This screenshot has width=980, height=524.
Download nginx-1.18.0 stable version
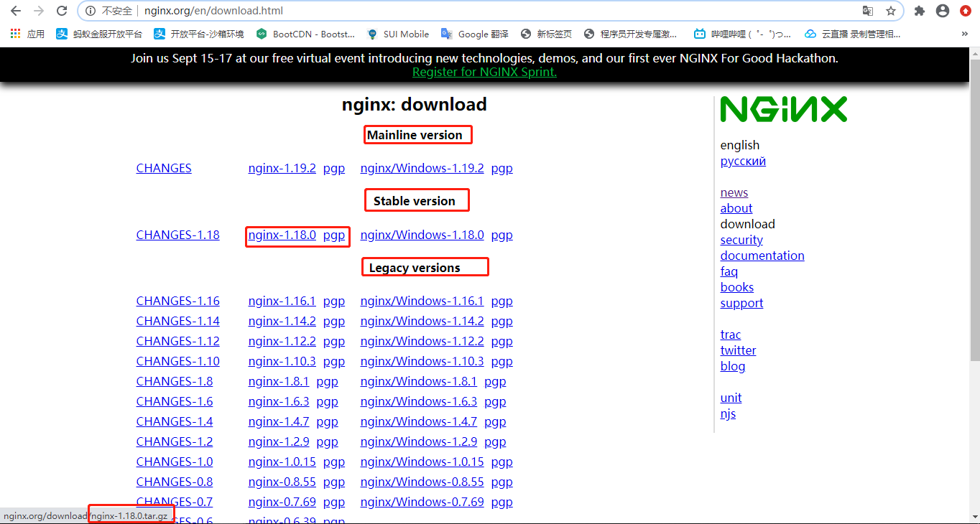pyautogui.click(x=282, y=235)
